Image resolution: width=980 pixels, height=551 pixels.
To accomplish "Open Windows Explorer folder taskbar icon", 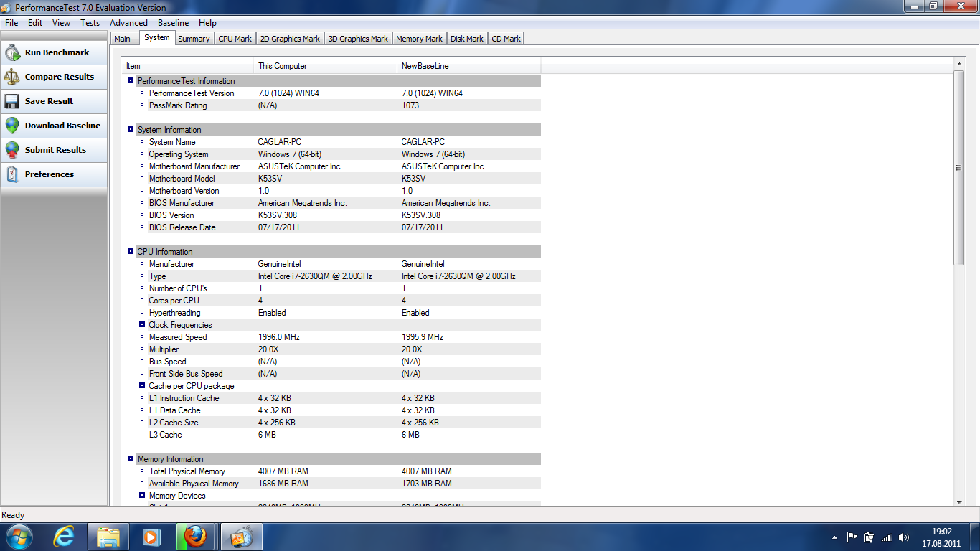I will pyautogui.click(x=108, y=536).
